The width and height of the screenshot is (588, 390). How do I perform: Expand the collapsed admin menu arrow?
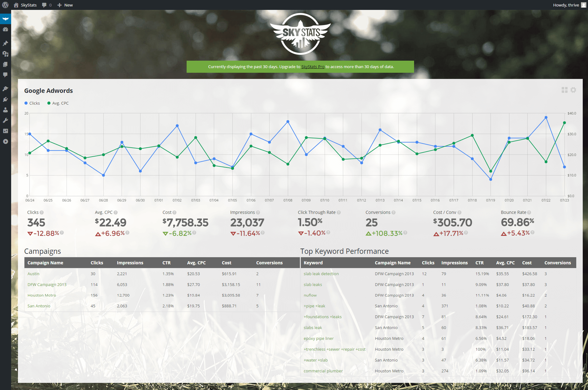5,141
